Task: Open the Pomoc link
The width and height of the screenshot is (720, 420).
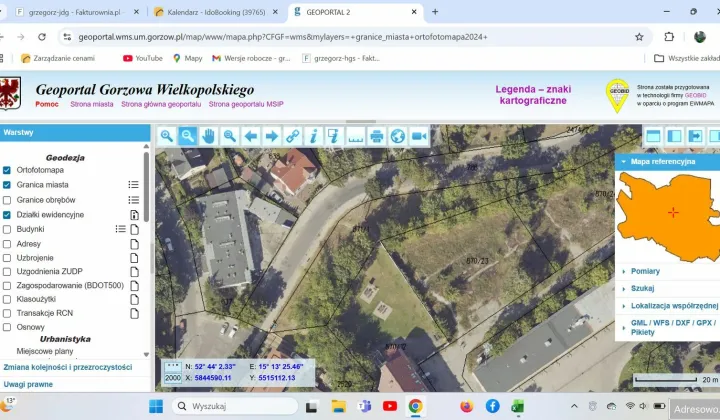Action: (47, 104)
